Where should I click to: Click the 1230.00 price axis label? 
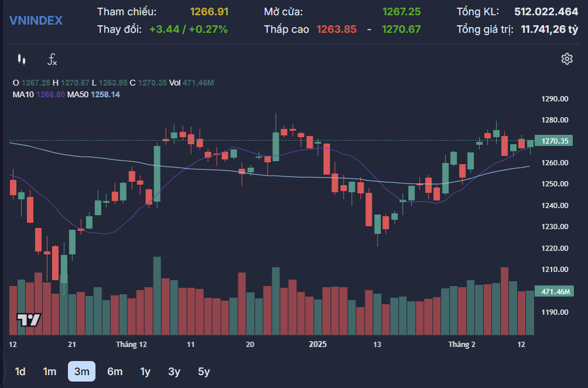(x=555, y=227)
